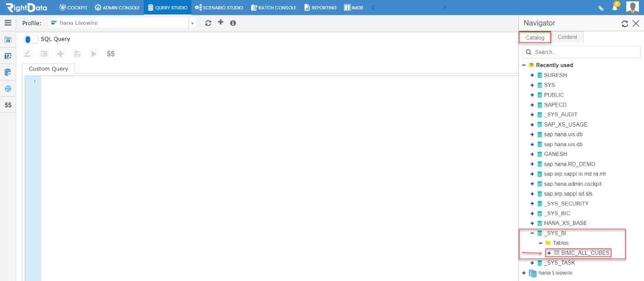Save the custom query with the save icon
The width and height of the screenshot is (644, 281).
tap(77, 54)
